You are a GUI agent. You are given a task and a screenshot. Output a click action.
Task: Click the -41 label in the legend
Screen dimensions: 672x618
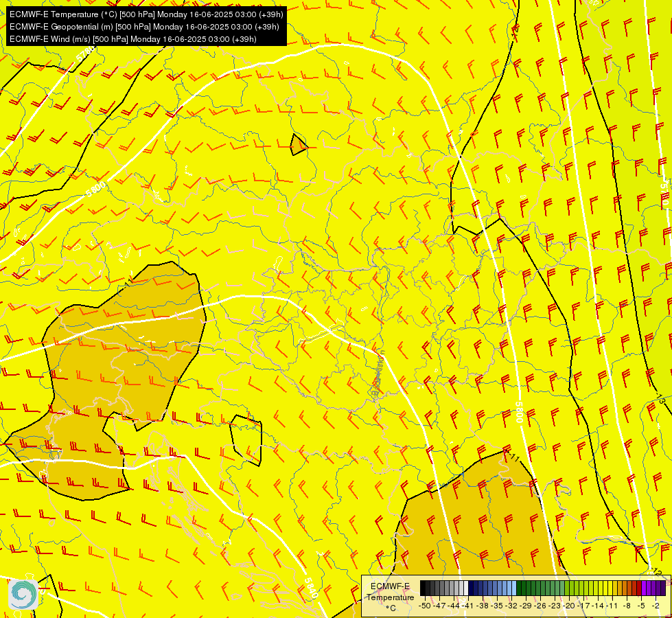point(468,606)
